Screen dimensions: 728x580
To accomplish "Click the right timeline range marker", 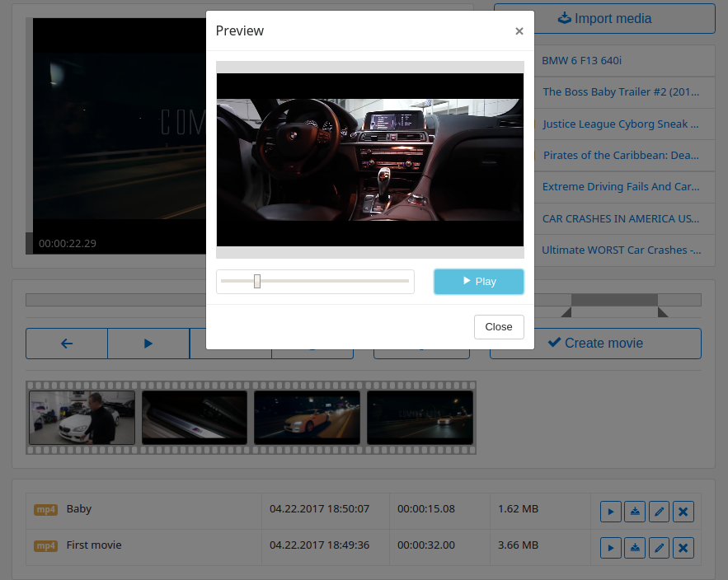I will [662, 312].
